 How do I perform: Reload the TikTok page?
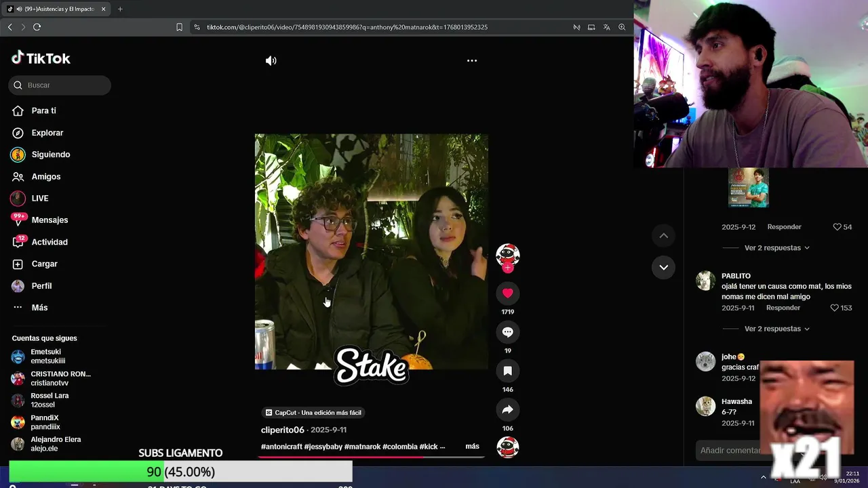click(x=37, y=27)
